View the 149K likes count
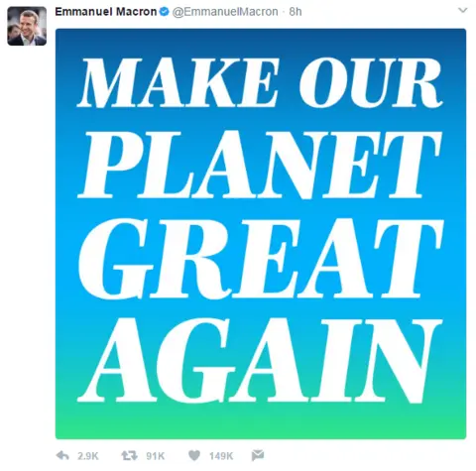The width and height of the screenshot is (476, 471). coord(221,456)
